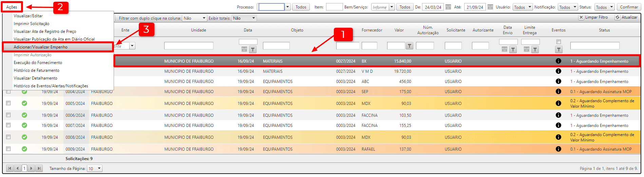The image size is (644, 177).
Task: Click the filter funnel under Valor column
Action: pos(410,46)
